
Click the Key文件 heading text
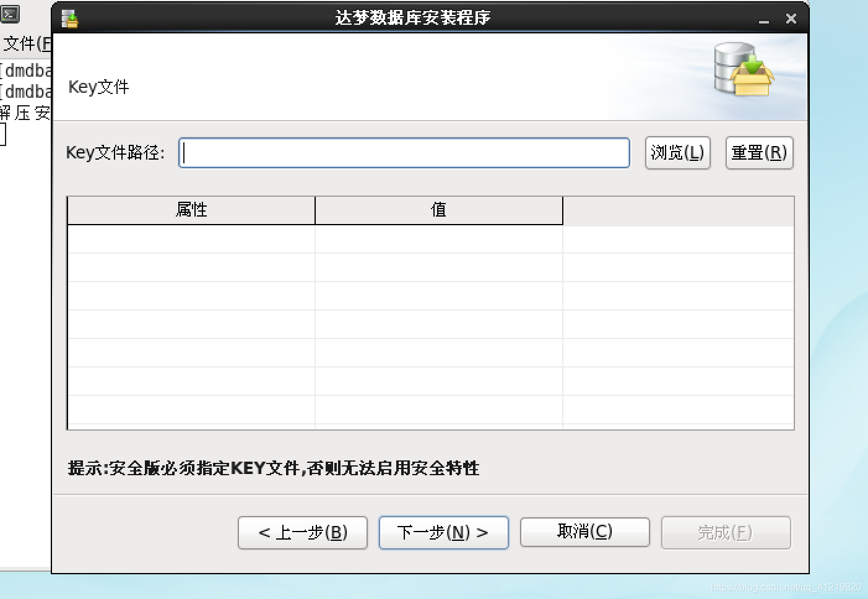(98, 87)
